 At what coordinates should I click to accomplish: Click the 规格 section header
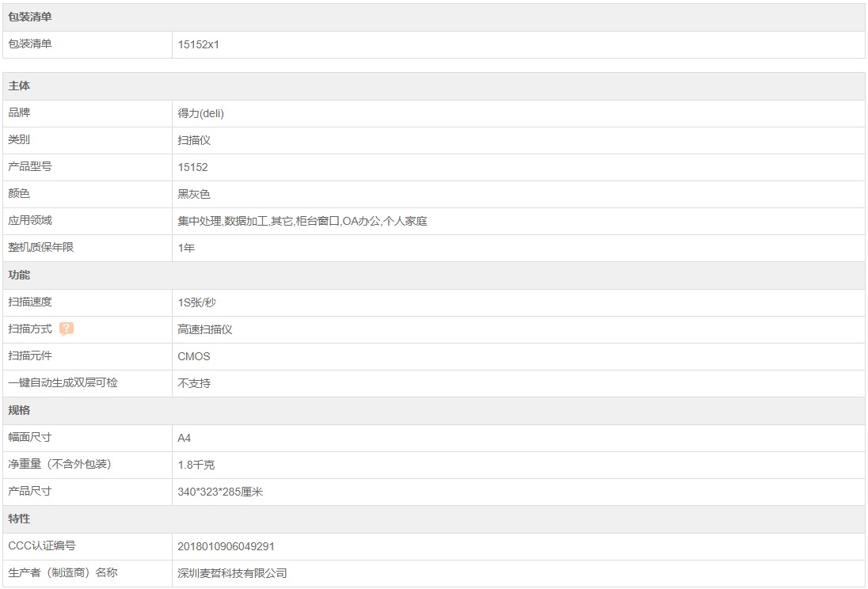pyautogui.click(x=19, y=411)
